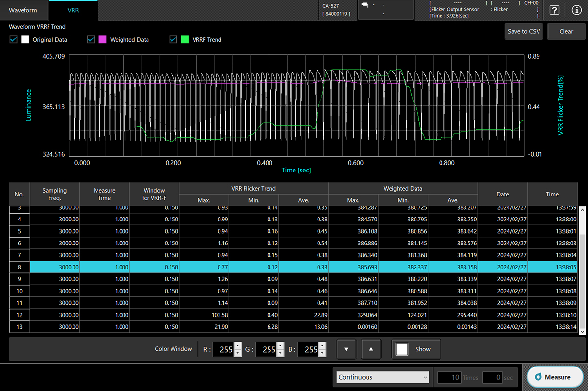Click the magenta Weighted Data color swatch
Image resolution: width=588 pixels, height=391 pixels.
[x=102, y=39]
